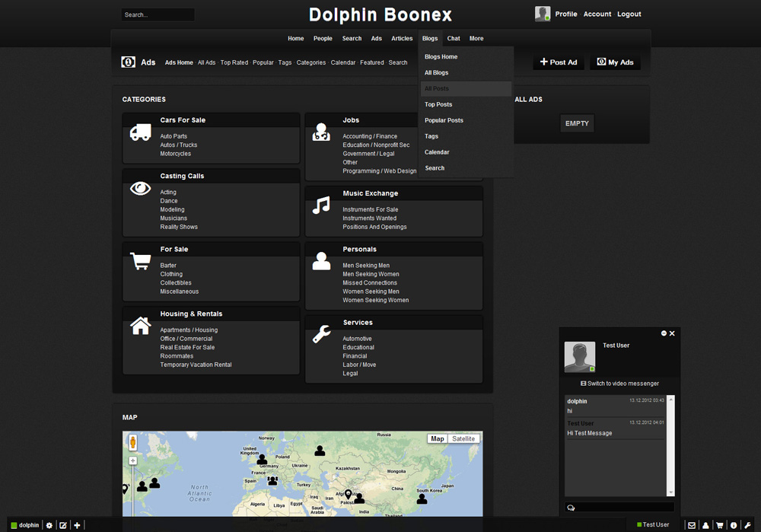Click the group marker near Italy on map

point(272,480)
